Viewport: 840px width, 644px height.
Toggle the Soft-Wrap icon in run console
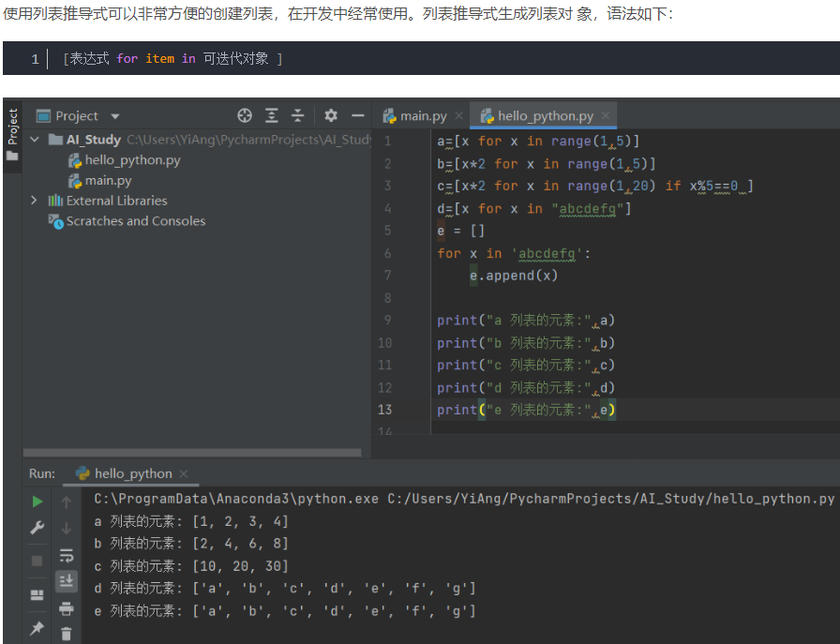[66, 556]
